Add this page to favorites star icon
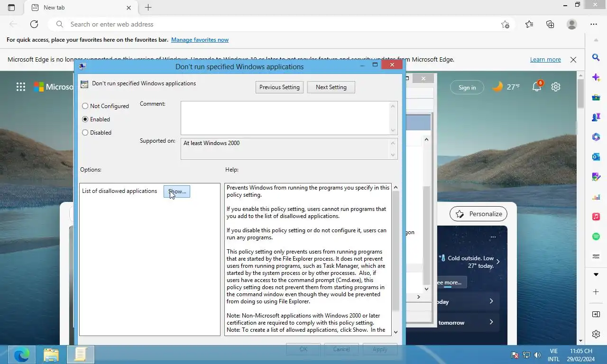The width and height of the screenshot is (607, 364). 505,24
